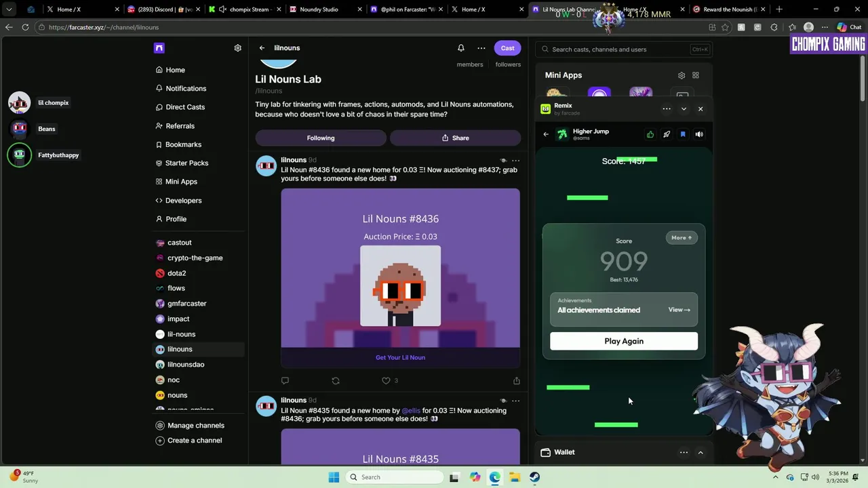Toggle the Following button

[x=321, y=138]
